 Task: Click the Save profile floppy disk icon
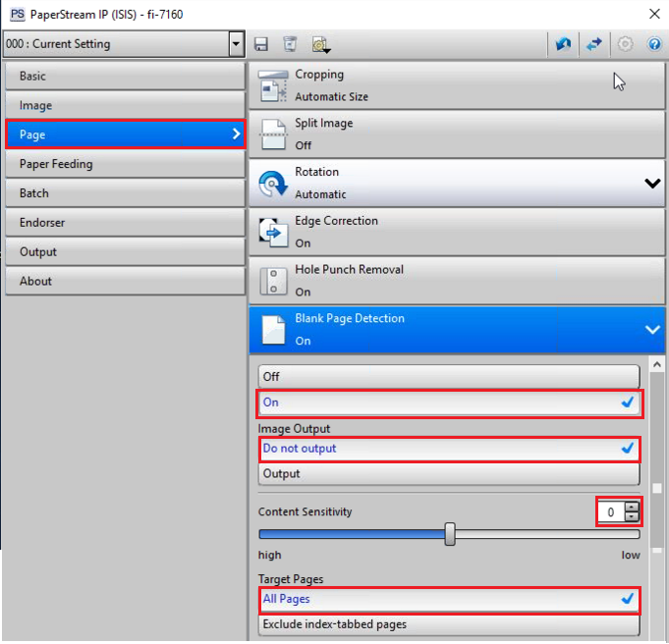coord(261,44)
